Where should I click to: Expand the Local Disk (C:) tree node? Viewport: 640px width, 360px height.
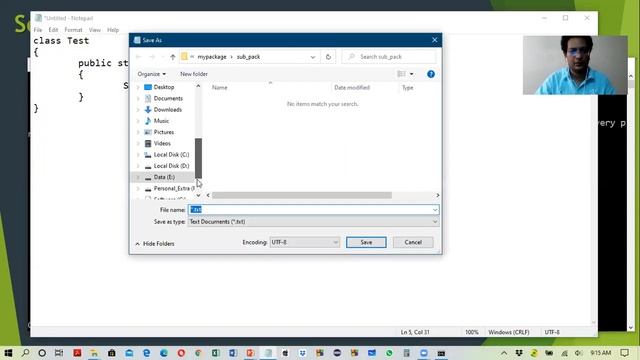coord(138,155)
